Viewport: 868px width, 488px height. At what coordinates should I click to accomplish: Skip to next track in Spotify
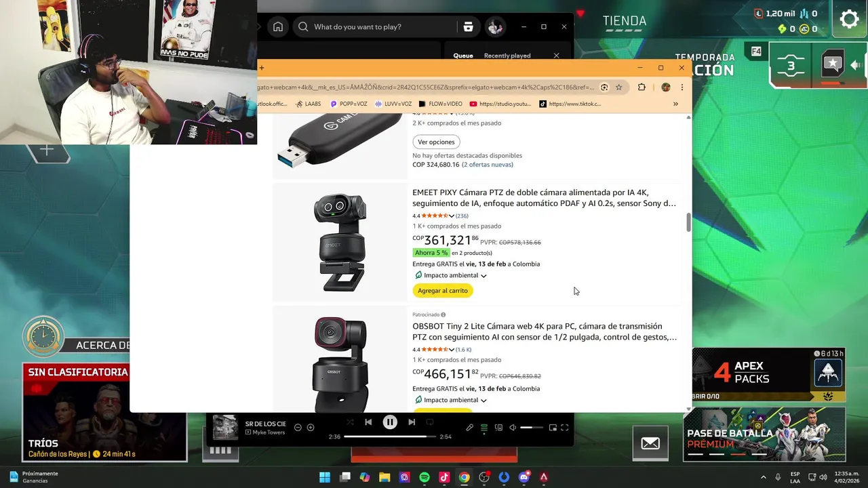point(412,422)
